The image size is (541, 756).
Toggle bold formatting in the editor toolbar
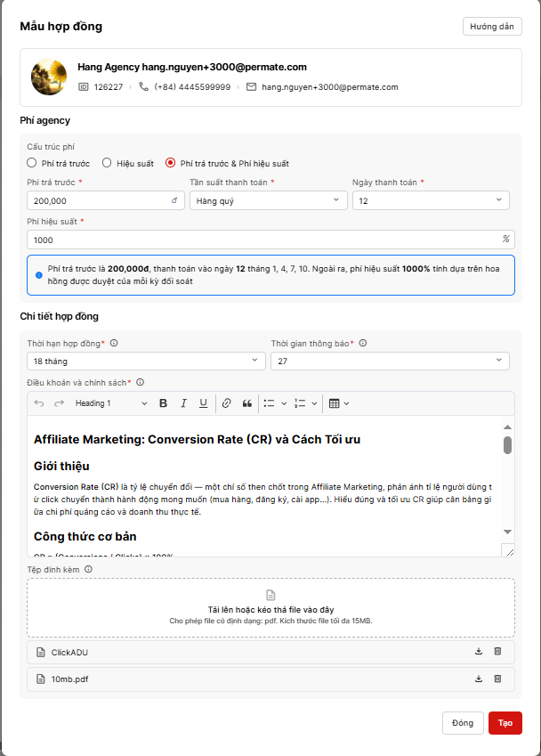point(163,403)
